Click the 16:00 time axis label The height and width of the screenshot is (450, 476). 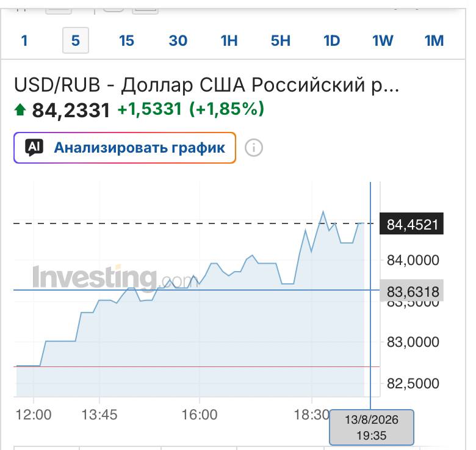[x=200, y=415]
